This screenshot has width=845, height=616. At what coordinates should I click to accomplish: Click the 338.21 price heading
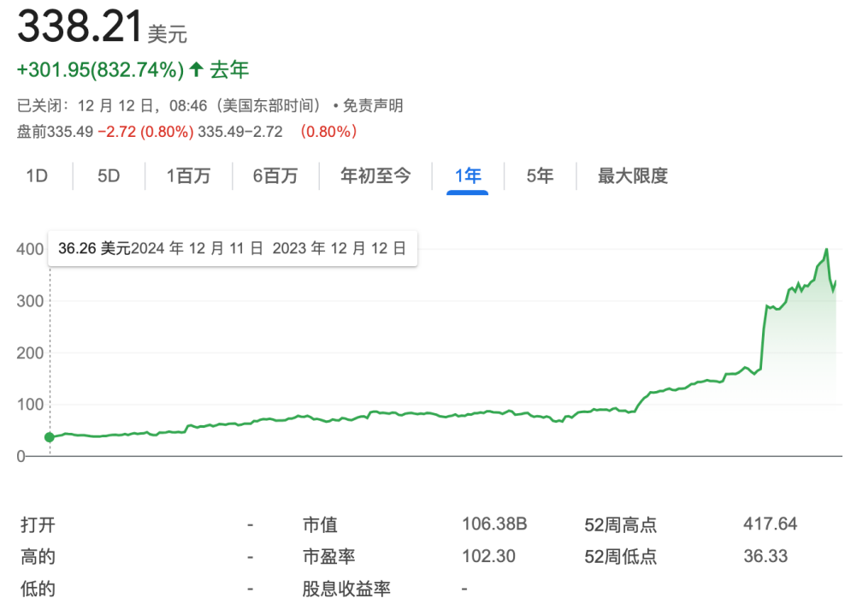80,28
